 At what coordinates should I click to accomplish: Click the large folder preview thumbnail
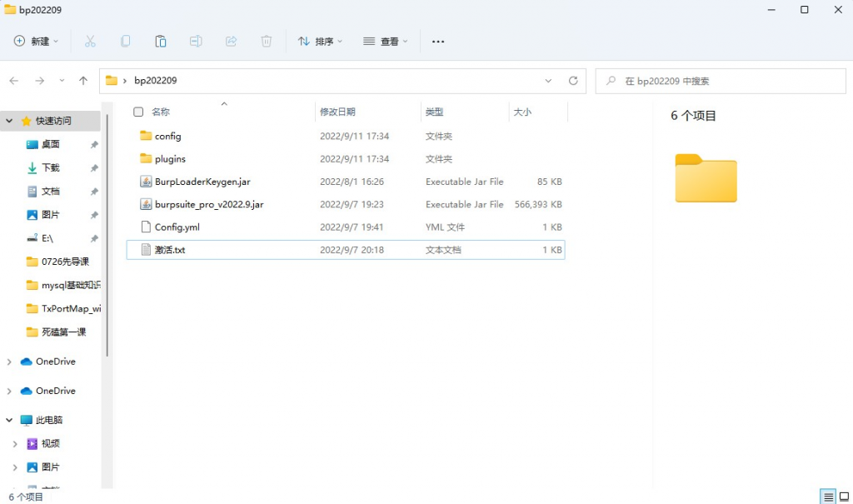coord(706,178)
